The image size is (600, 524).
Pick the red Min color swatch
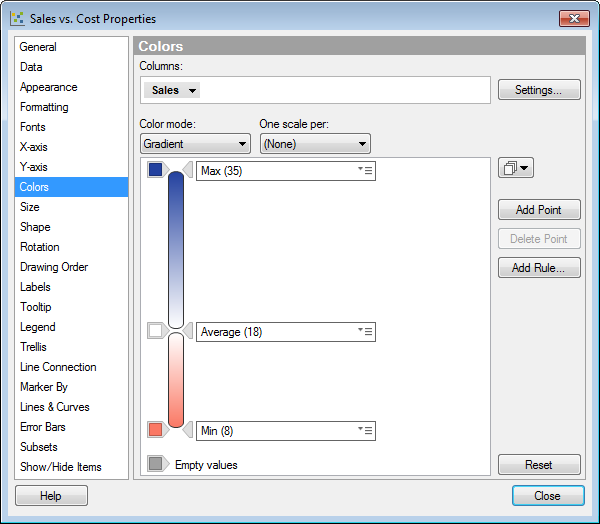155,429
